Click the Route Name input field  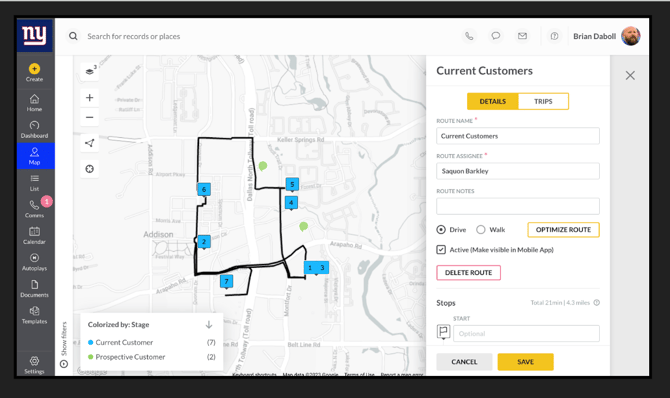point(518,136)
